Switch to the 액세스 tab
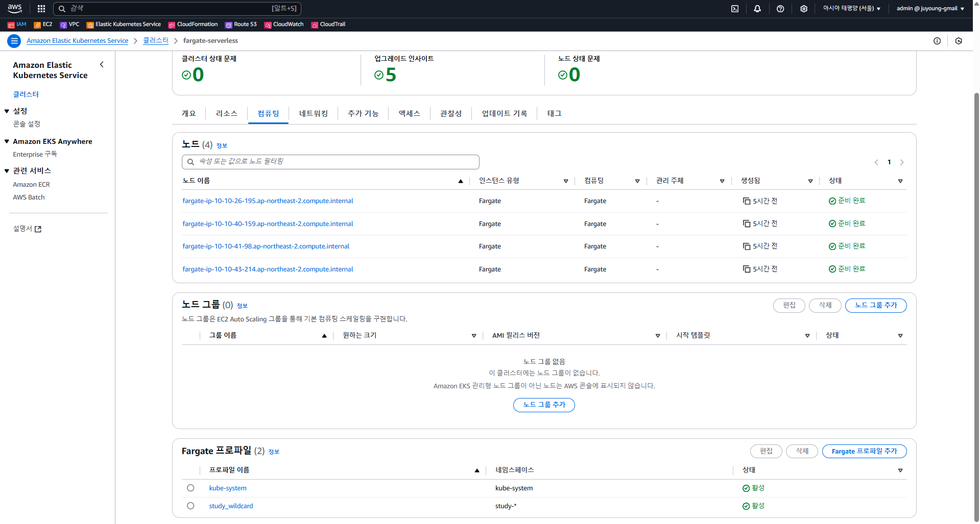 [x=410, y=114]
